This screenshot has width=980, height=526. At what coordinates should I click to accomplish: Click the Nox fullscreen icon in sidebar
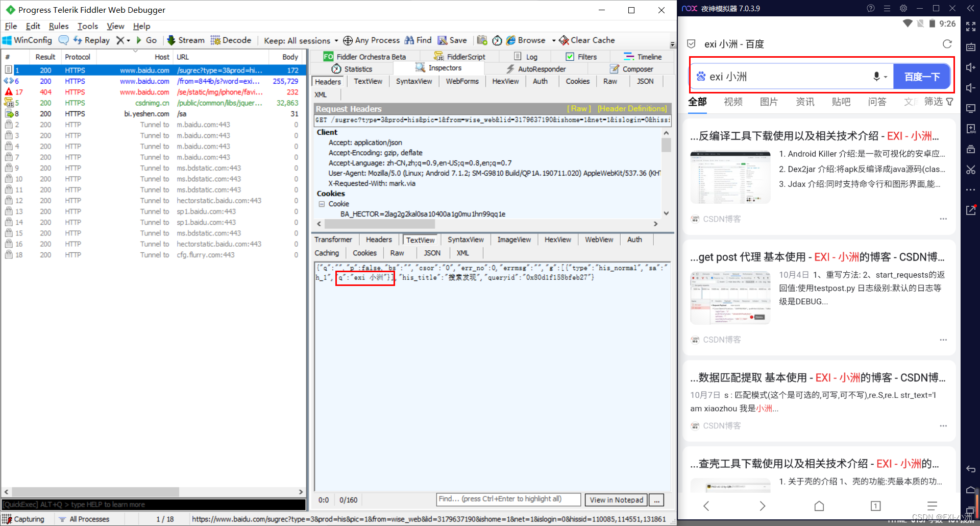click(x=971, y=26)
